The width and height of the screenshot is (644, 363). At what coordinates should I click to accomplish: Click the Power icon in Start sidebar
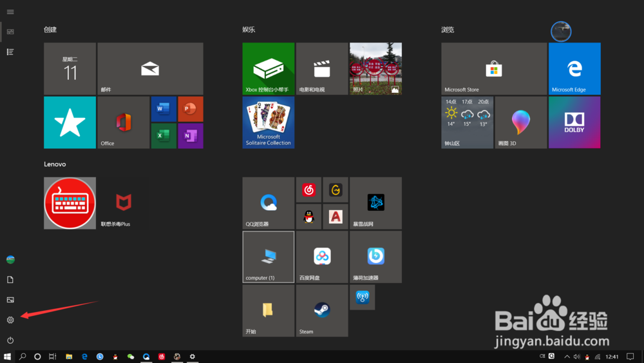pos(10,340)
